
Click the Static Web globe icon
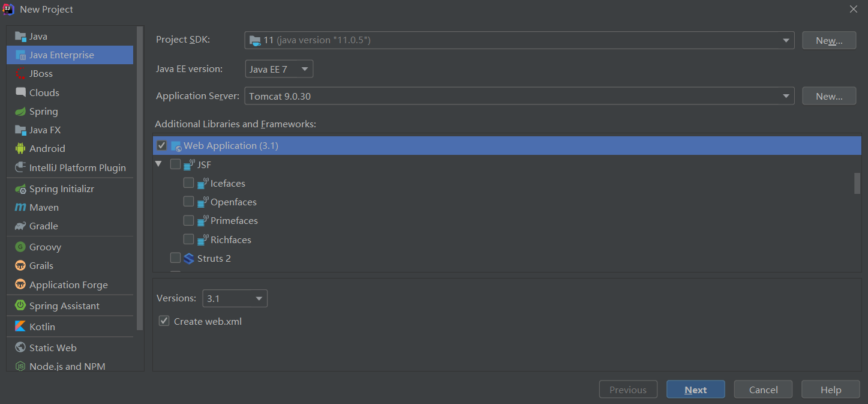point(20,348)
